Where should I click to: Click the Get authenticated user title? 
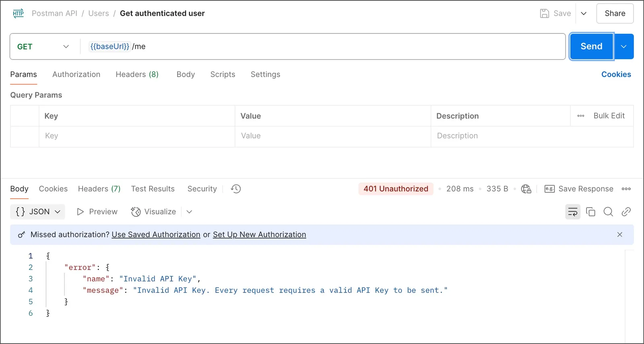tap(162, 13)
